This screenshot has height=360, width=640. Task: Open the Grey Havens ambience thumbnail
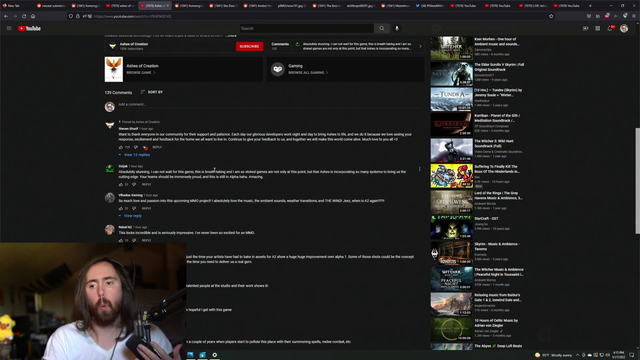[x=451, y=202]
